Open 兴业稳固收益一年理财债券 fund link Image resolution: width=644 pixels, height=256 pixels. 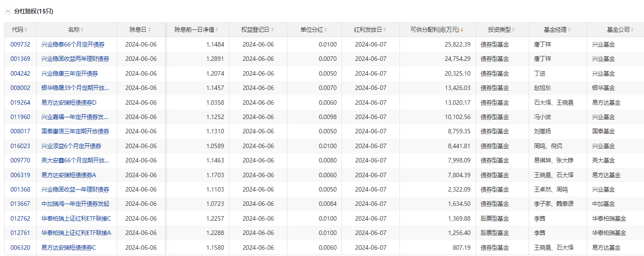click(75, 189)
